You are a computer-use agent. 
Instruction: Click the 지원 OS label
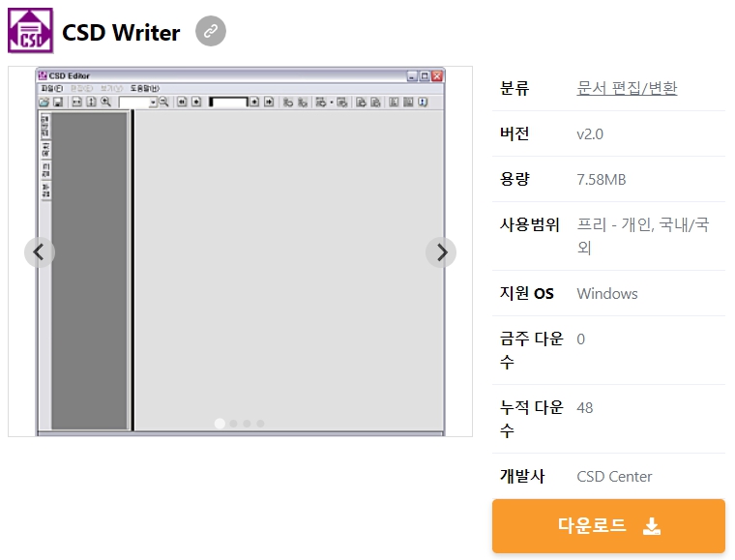527,293
